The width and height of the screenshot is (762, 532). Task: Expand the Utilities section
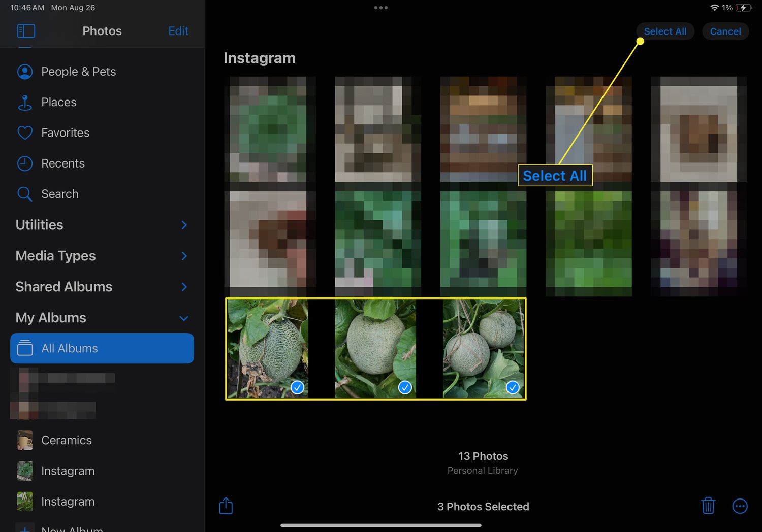point(184,225)
